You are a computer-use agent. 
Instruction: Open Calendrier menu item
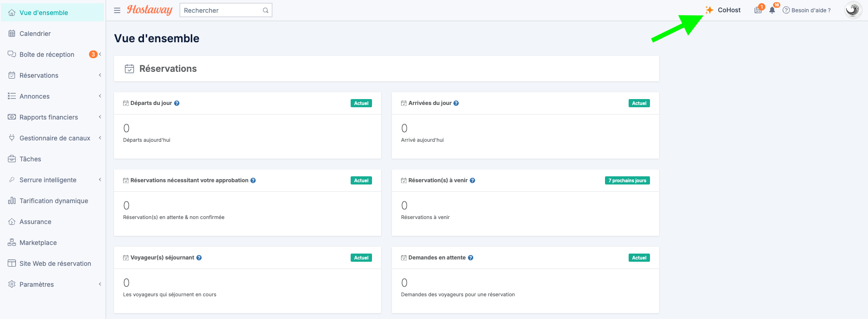pyautogui.click(x=53, y=34)
